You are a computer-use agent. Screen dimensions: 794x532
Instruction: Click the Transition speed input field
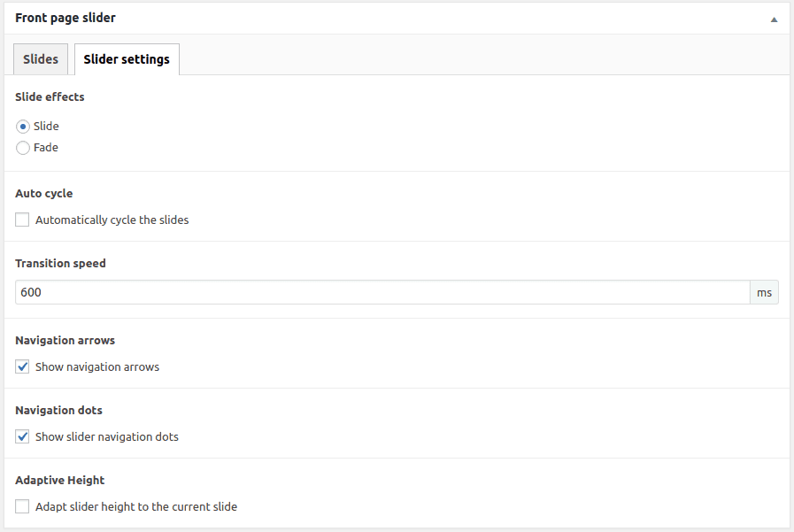point(382,292)
